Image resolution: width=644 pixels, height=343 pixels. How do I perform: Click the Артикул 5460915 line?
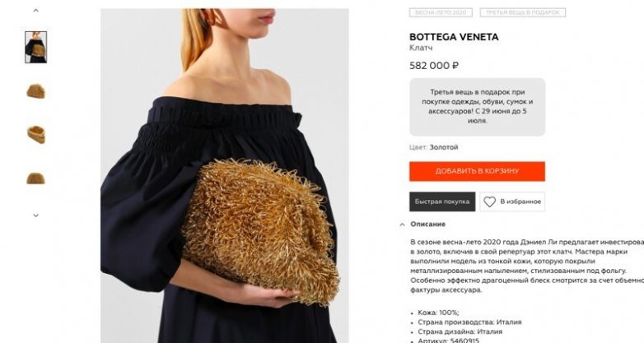[449, 341]
